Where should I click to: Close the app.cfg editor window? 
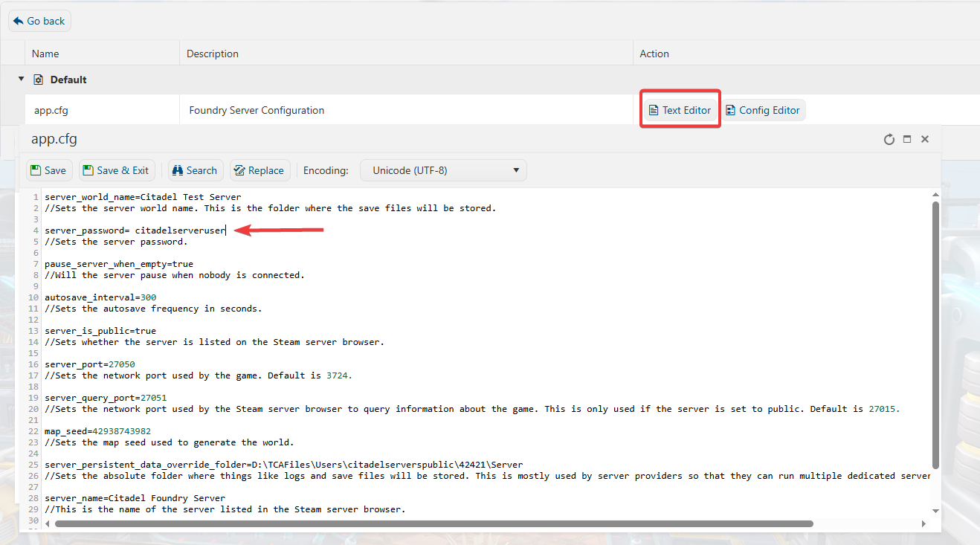click(x=925, y=139)
